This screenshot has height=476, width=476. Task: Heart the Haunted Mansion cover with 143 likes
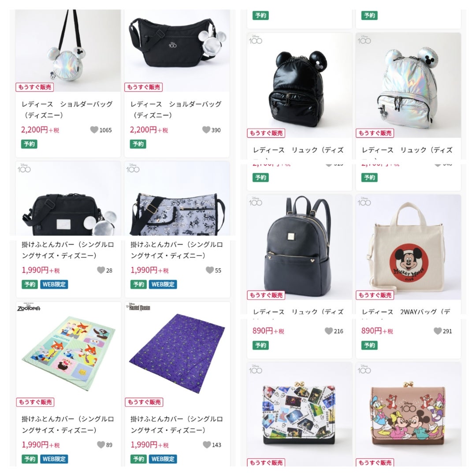207,445
